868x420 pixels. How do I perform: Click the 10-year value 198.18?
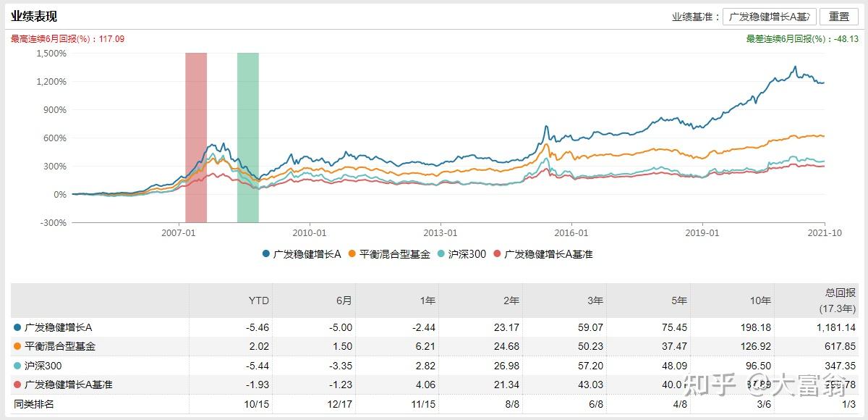757,327
